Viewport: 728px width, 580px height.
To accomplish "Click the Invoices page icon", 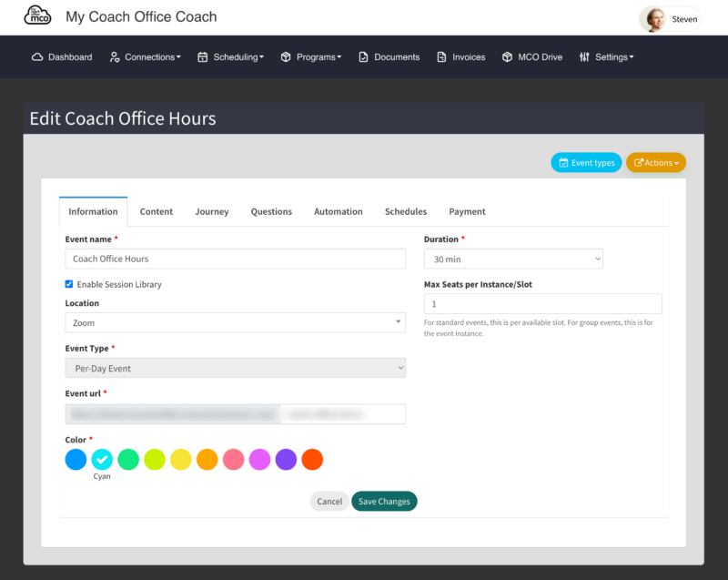I will [441, 57].
